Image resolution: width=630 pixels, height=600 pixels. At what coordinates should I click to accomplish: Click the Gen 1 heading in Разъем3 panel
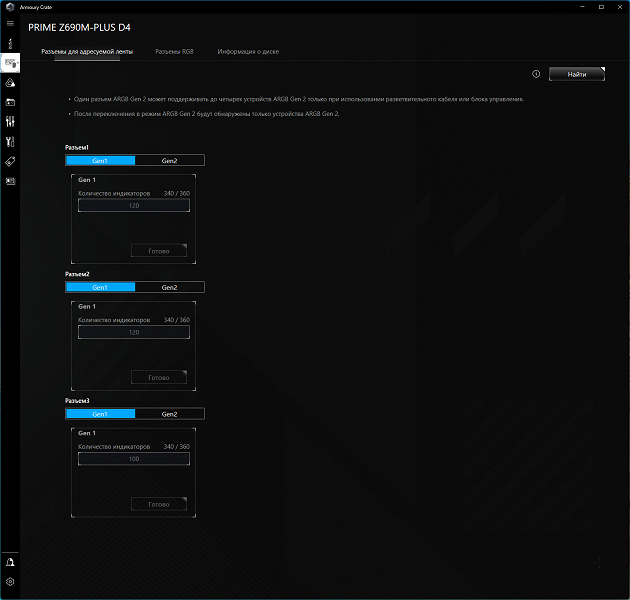pyautogui.click(x=87, y=433)
